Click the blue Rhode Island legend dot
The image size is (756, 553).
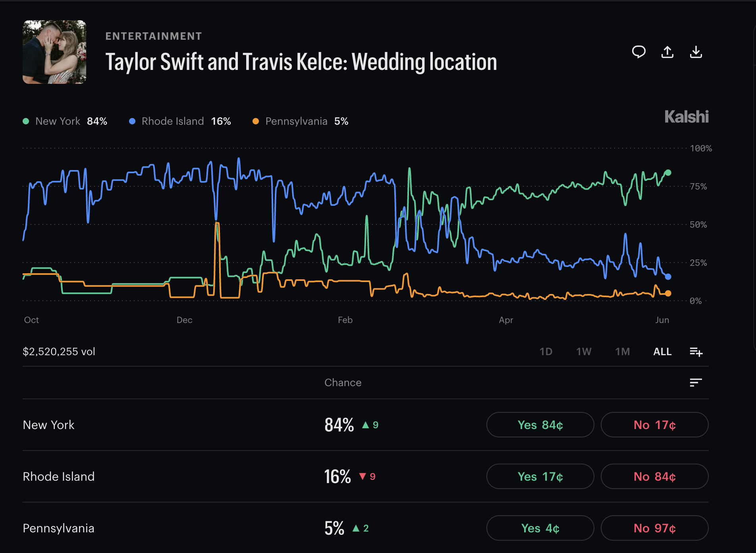132,121
